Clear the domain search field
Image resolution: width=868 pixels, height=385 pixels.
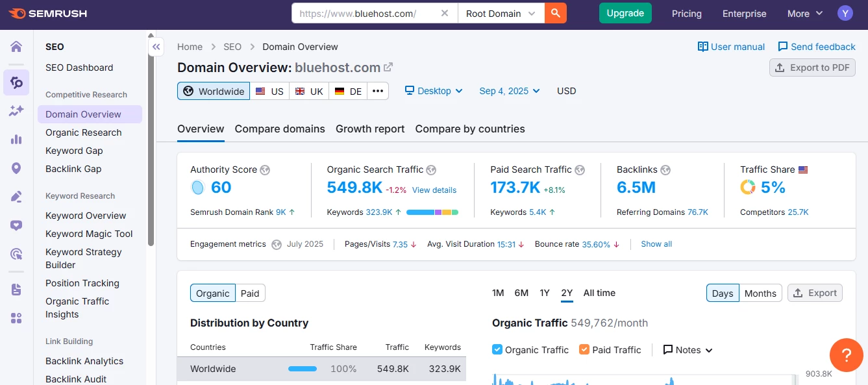click(x=444, y=13)
